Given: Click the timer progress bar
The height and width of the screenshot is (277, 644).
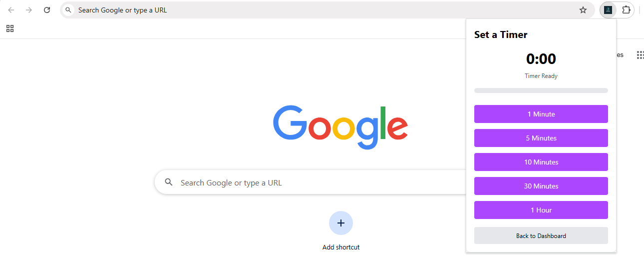Looking at the screenshot, I should (x=541, y=90).
